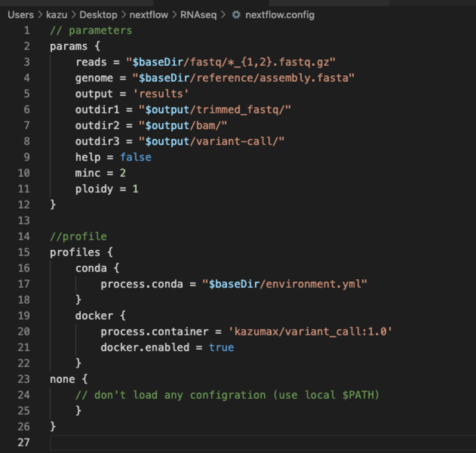Screen dimensions: 476x453
Task: Click the 'outdir3' parameter name
Action: click(97, 141)
